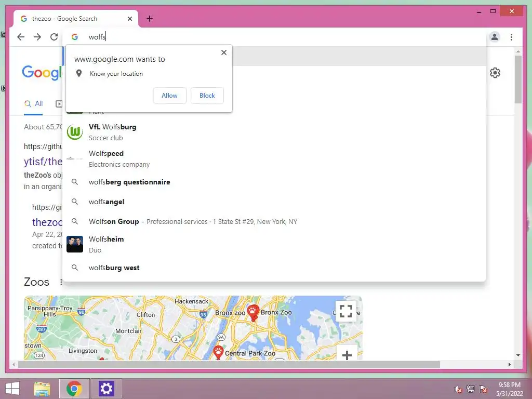Click the Google icon in the address bar
The height and width of the screenshot is (399, 532).
tap(75, 37)
